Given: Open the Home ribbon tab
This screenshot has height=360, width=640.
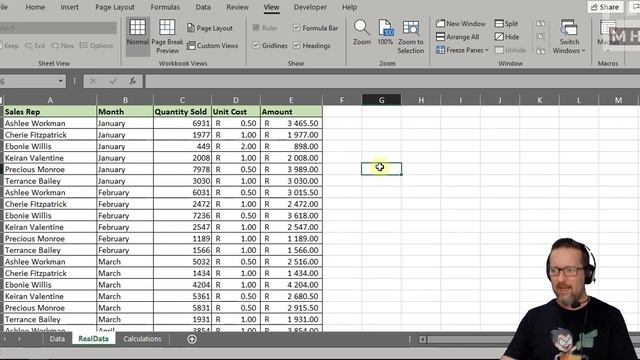Looking at the screenshot, I should pyautogui.click(x=35, y=7).
